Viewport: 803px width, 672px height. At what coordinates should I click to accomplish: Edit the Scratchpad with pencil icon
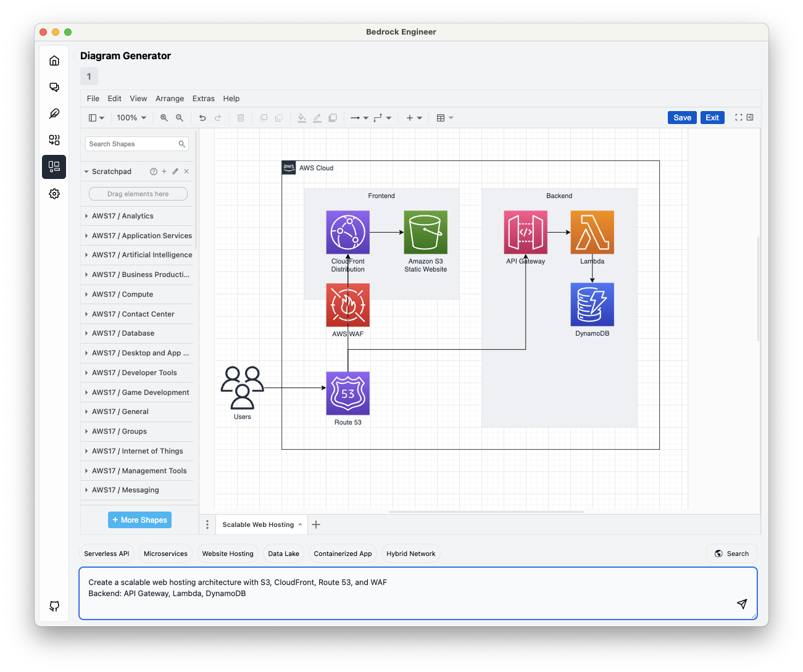click(175, 172)
